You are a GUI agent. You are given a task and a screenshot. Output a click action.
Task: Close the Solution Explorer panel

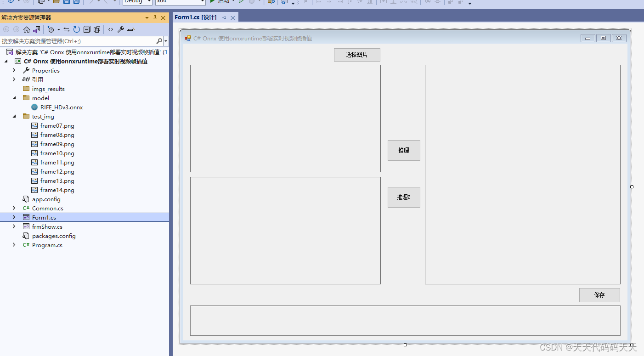point(164,18)
